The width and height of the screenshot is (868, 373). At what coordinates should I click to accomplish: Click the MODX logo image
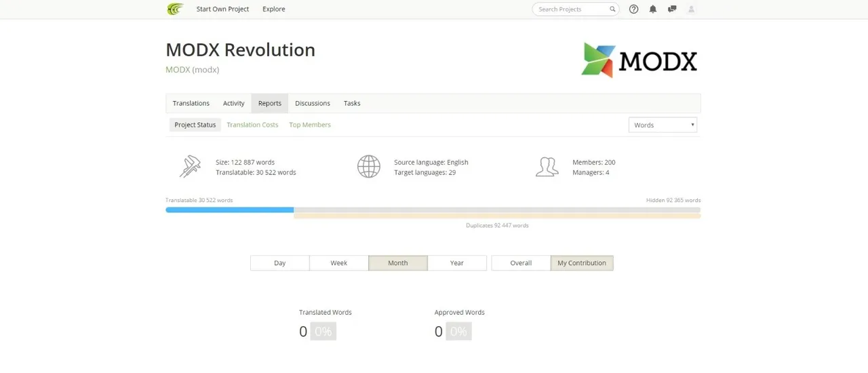(x=639, y=60)
